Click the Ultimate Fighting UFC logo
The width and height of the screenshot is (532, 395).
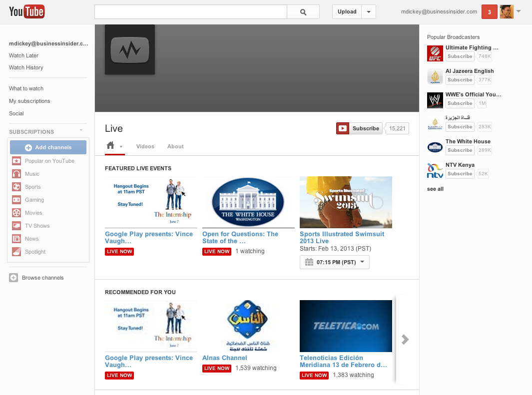click(435, 53)
